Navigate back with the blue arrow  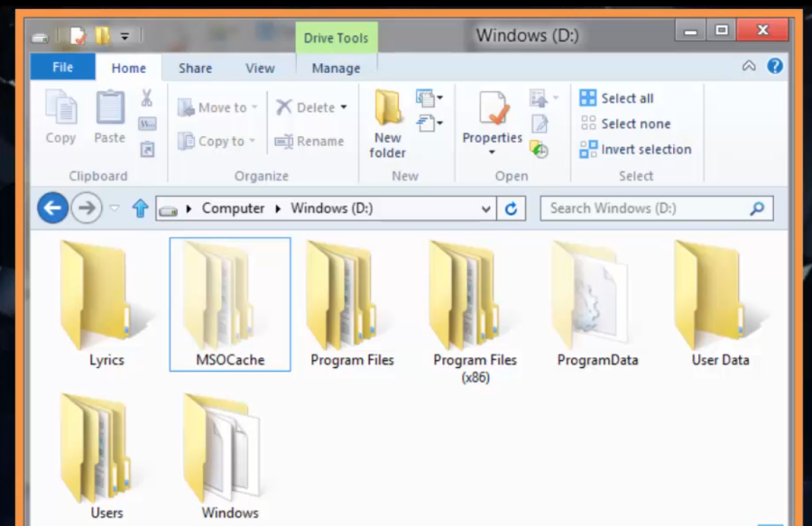53,208
